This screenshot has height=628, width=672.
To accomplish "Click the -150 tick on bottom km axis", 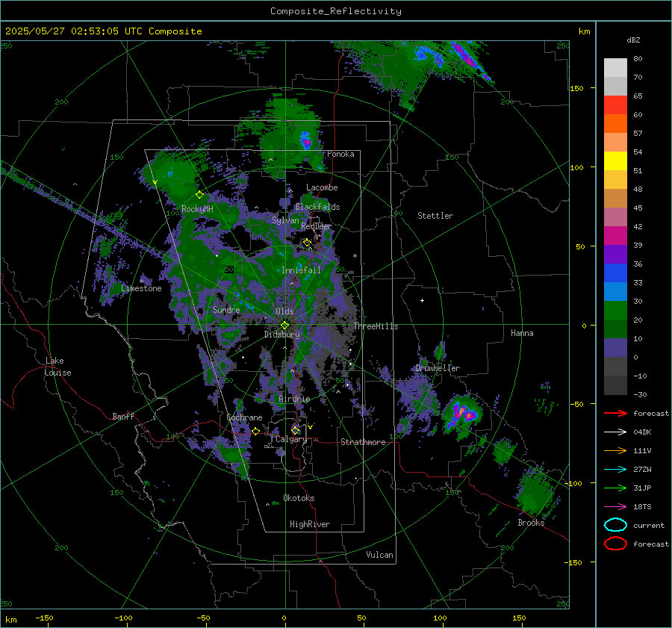I will pos(44,618).
